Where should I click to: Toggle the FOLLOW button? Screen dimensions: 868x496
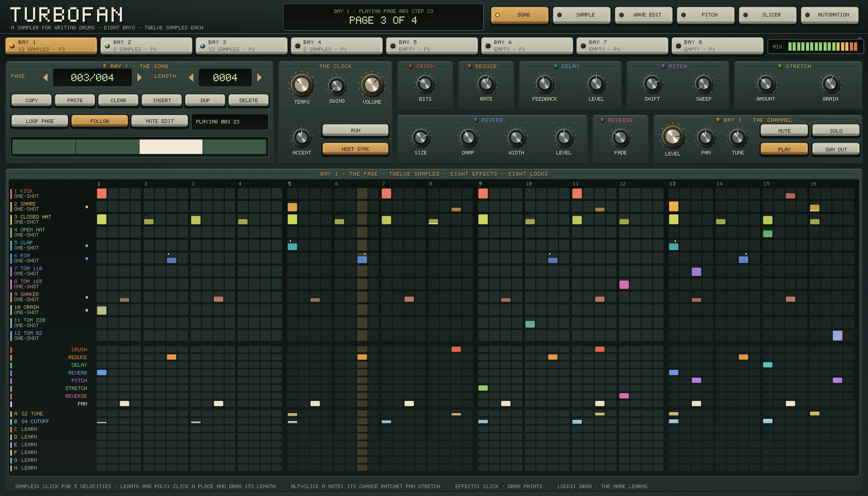tap(100, 121)
